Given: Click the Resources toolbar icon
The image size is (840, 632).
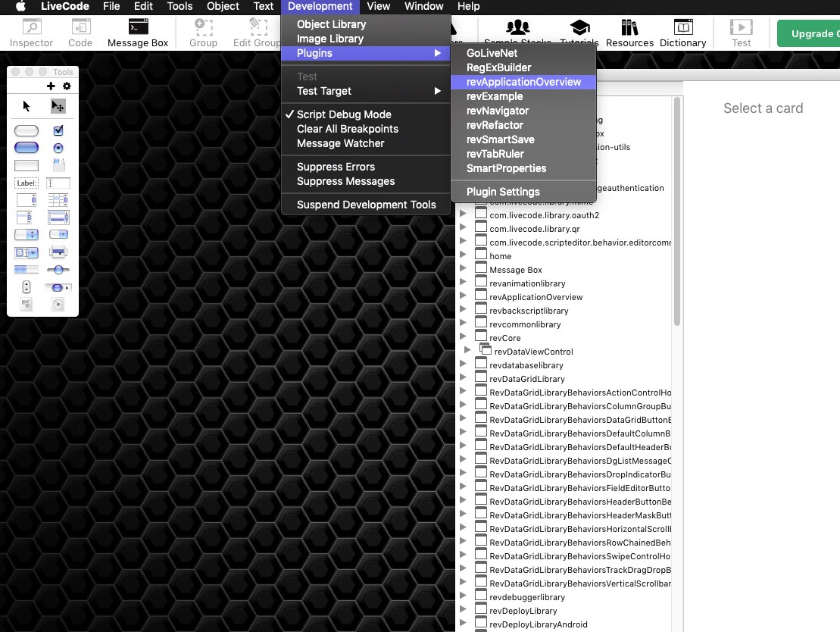Looking at the screenshot, I should click(x=629, y=33).
